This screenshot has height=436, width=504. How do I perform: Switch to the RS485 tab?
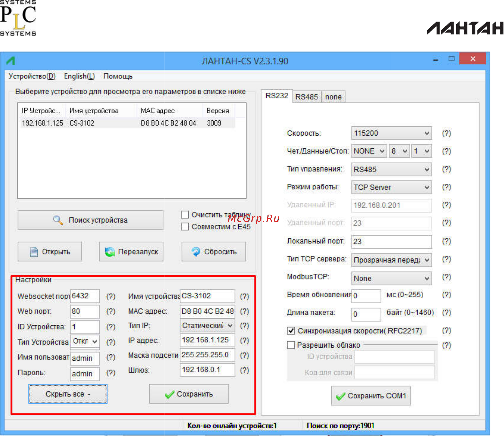[x=307, y=97]
